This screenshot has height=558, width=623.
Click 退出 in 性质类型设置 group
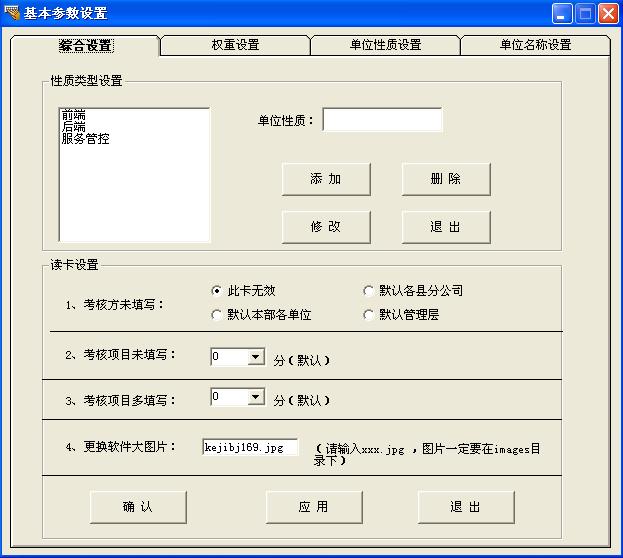[446, 227]
